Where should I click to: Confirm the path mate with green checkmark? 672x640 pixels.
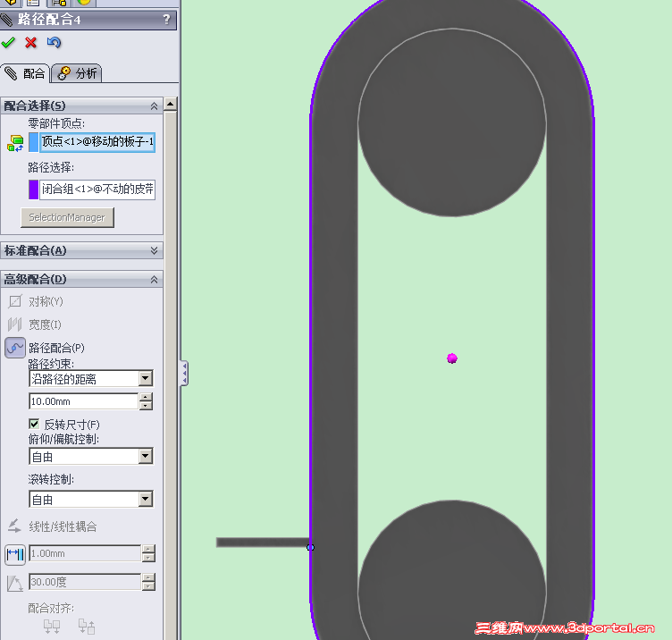tap(8, 42)
